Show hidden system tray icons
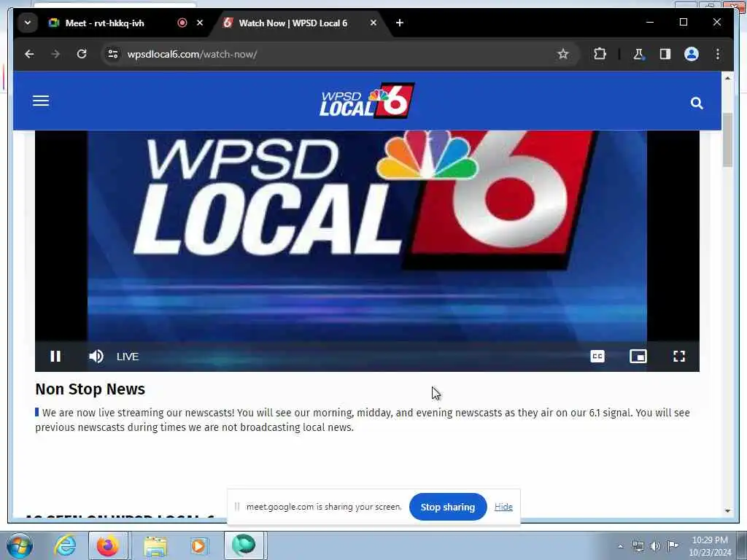 pyautogui.click(x=620, y=547)
